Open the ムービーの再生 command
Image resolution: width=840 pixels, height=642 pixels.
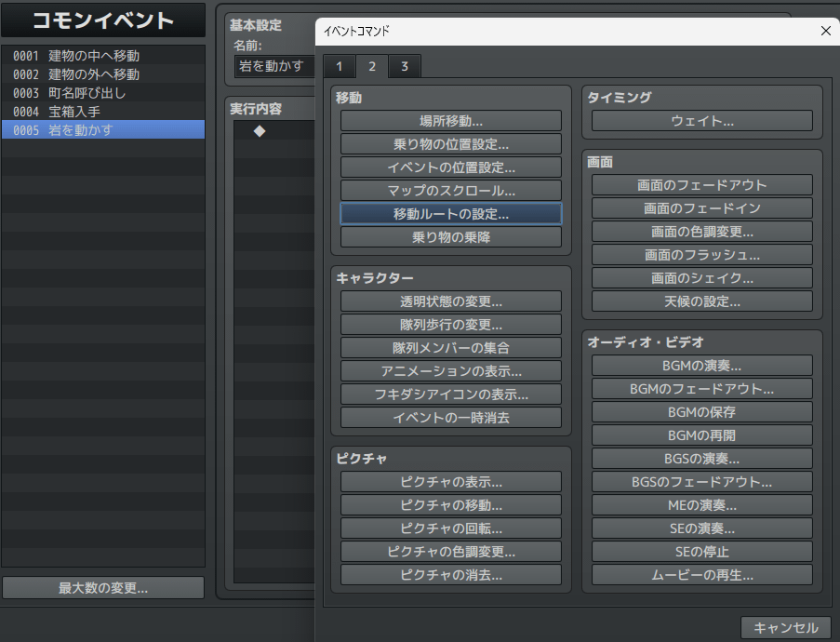pos(701,575)
